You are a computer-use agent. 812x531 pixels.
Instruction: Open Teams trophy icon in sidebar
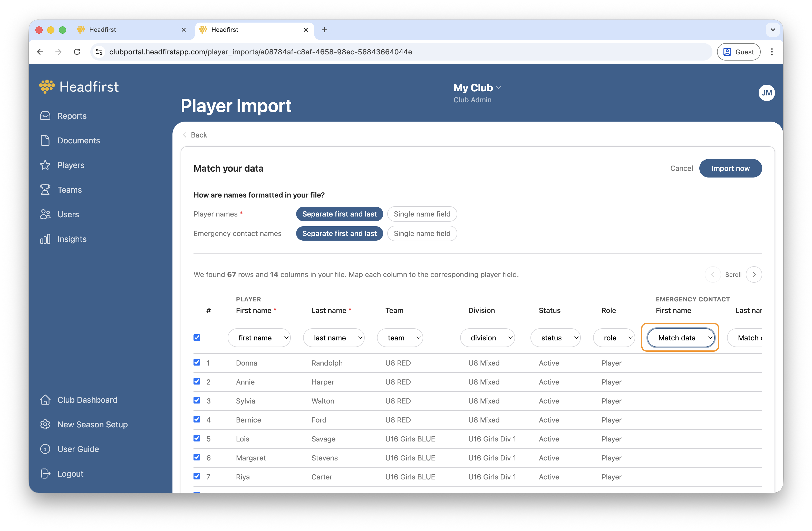coord(45,190)
